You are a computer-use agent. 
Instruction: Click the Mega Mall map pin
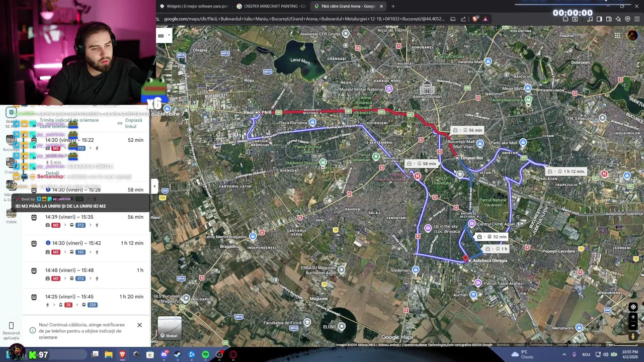tap(528, 88)
